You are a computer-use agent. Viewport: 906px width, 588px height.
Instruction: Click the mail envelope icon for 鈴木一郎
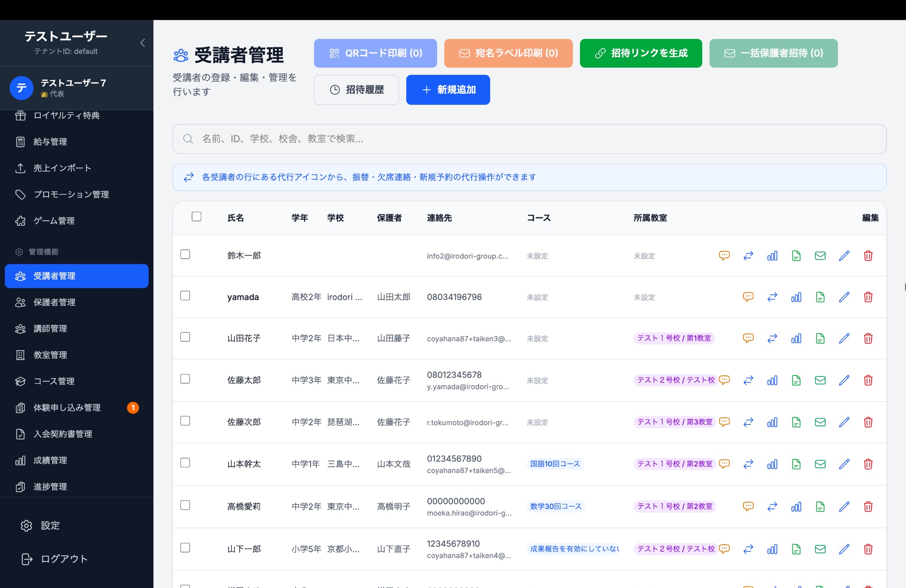point(820,256)
